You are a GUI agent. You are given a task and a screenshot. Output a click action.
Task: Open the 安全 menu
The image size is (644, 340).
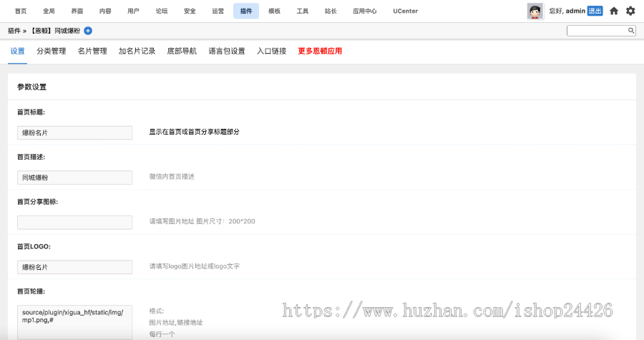coord(190,11)
